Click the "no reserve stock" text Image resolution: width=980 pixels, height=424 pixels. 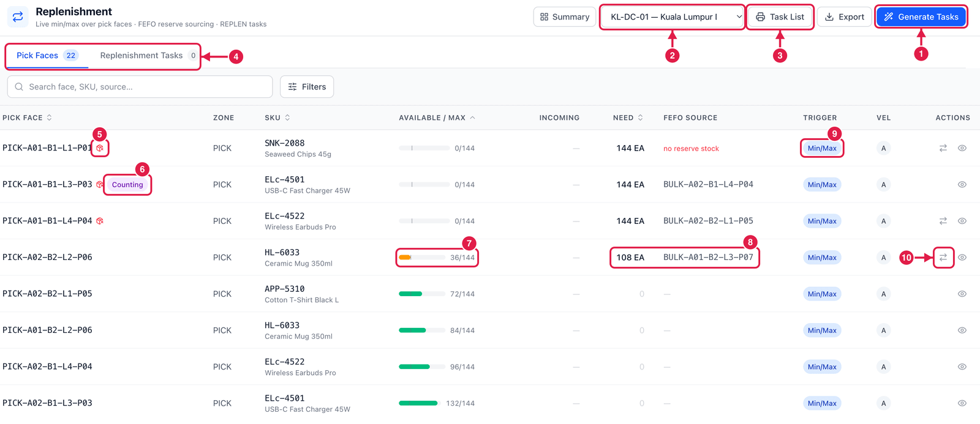(x=691, y=149)
